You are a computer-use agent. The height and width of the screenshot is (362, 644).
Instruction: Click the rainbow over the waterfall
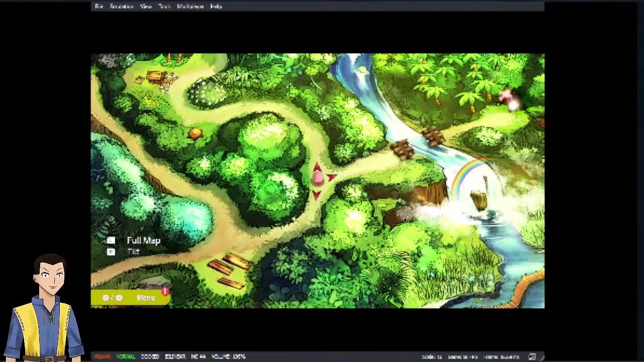click(468, 177)
